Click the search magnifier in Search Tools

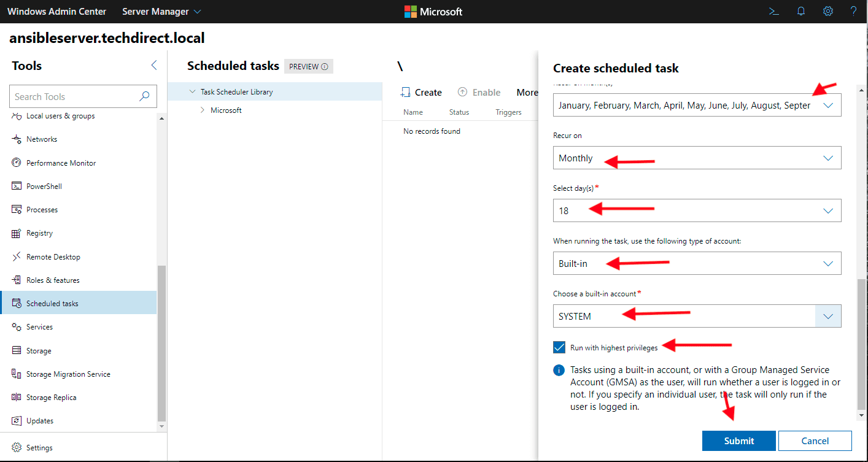pos(144,96)
